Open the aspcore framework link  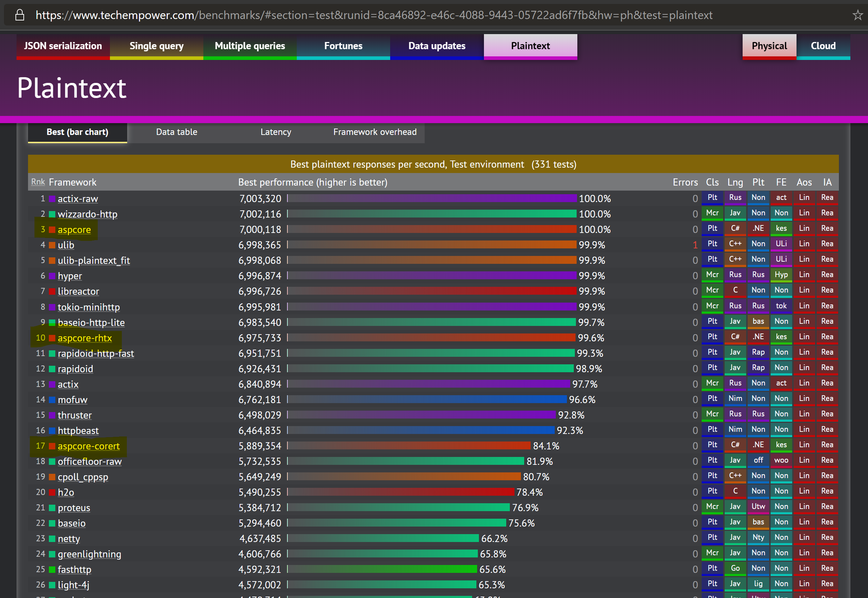74,230
